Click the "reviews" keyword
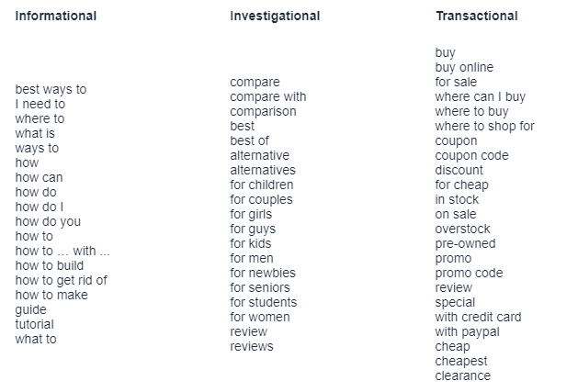 click(251, 346)
